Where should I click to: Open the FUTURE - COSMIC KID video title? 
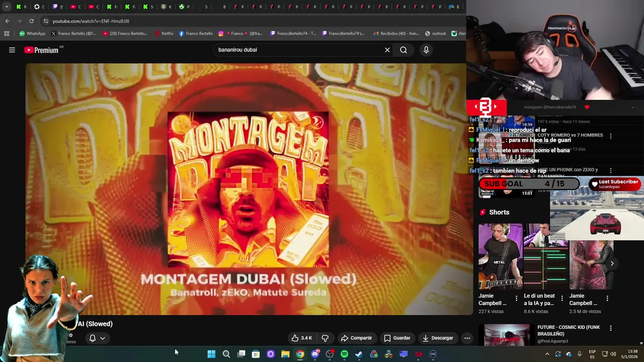(x=569, y=330)
